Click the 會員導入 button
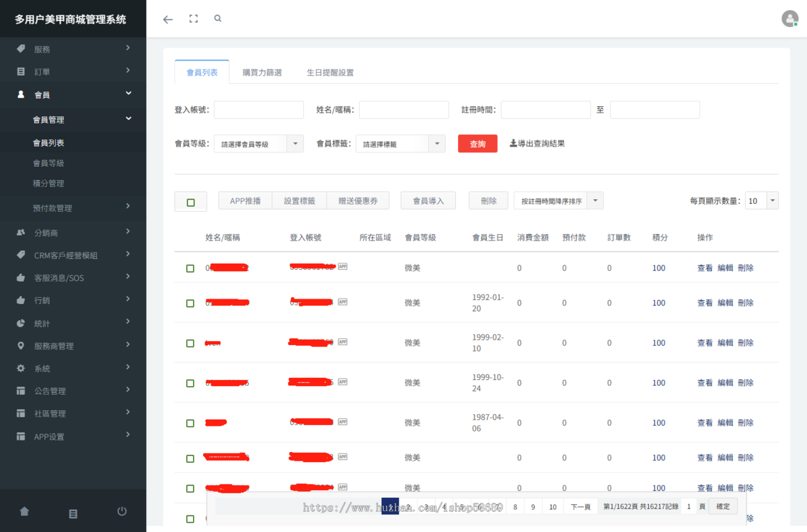The image size is (807, 532). coord(428,200)
